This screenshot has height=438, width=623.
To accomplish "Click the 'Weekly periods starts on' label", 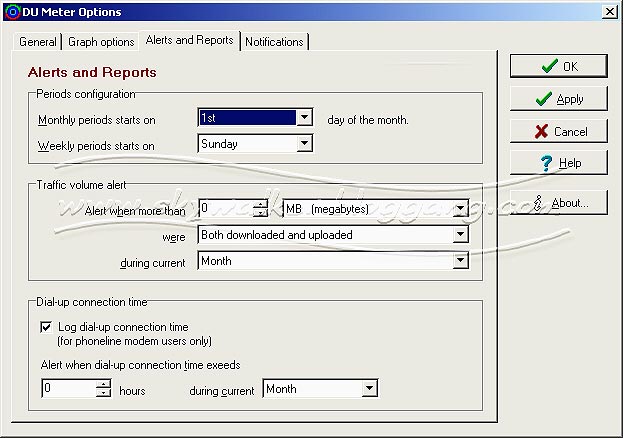I will (x=96, y=146).
